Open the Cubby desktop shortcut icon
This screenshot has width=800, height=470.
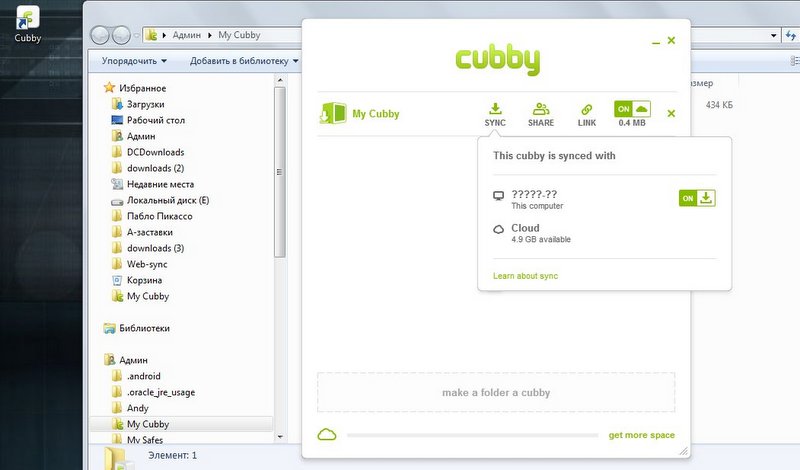click(28, 24)
